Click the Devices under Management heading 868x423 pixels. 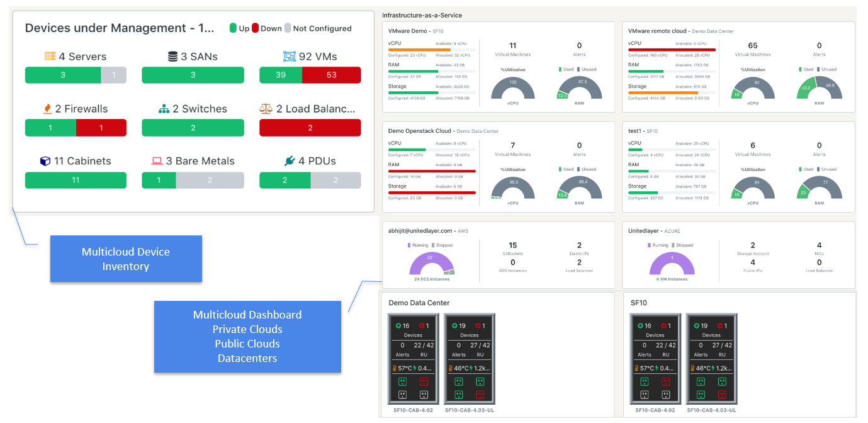120,28
